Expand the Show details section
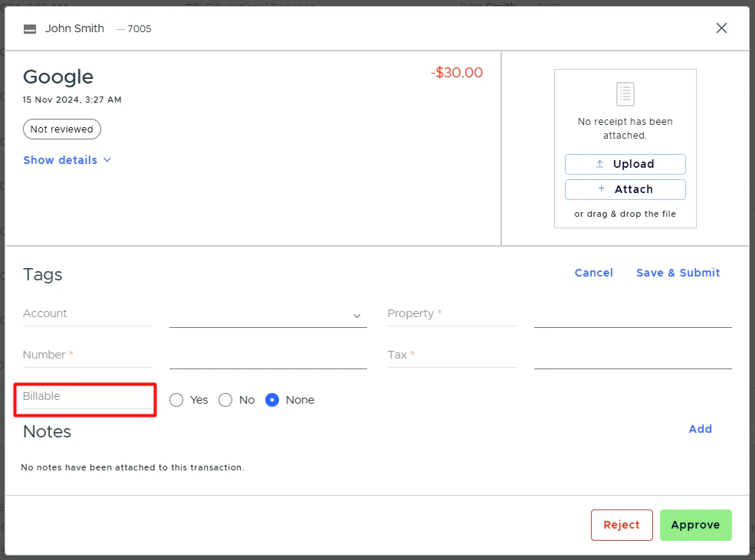 67,160
